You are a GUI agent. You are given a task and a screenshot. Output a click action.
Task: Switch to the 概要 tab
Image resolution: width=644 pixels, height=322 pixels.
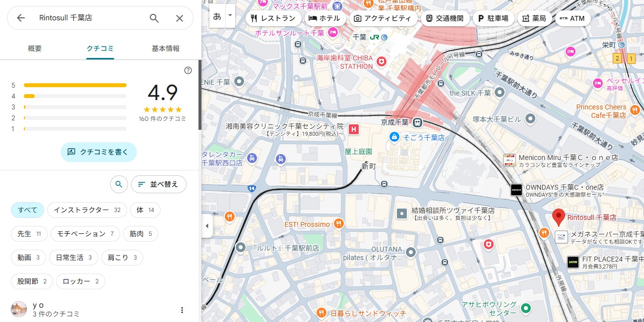click(x=35, y=49)
